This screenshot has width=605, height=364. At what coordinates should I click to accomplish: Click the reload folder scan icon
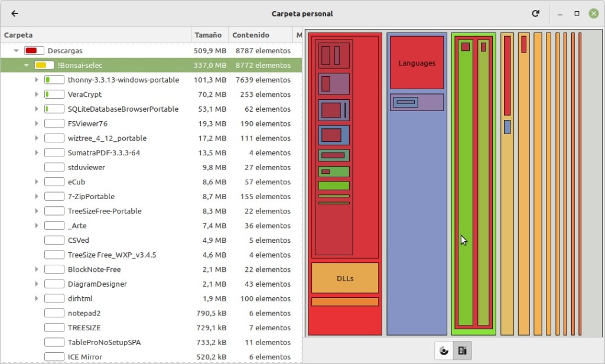535,14
